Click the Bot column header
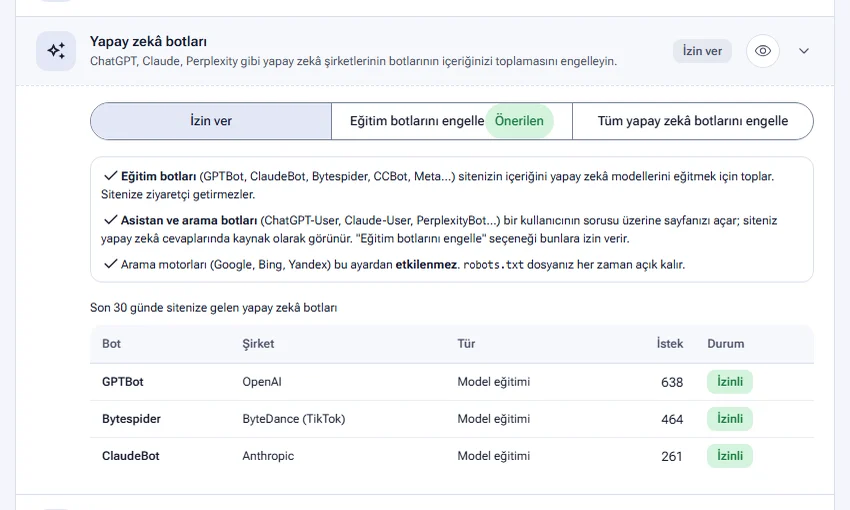 pyautogui.click(x=111, y=344)
